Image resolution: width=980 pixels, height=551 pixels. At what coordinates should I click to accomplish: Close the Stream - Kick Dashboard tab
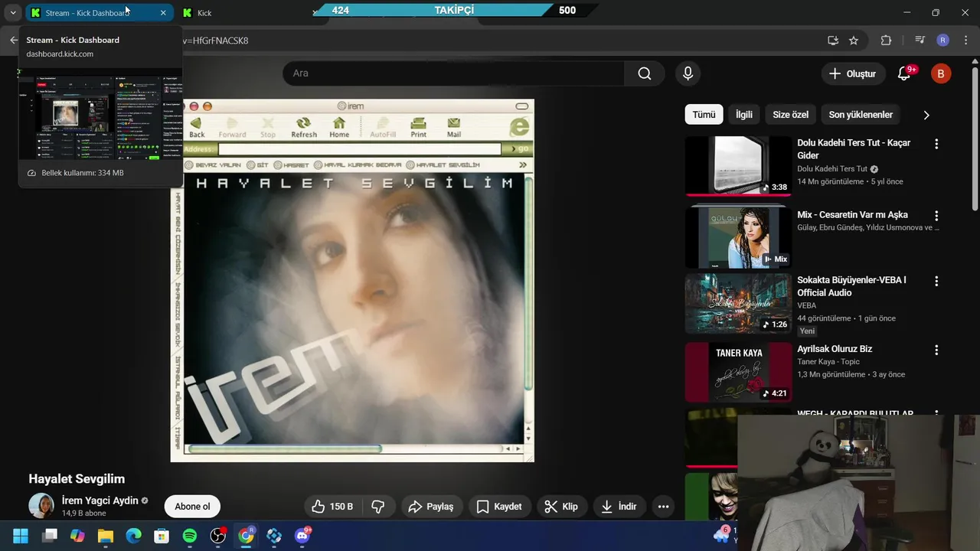tap(163, 13)
